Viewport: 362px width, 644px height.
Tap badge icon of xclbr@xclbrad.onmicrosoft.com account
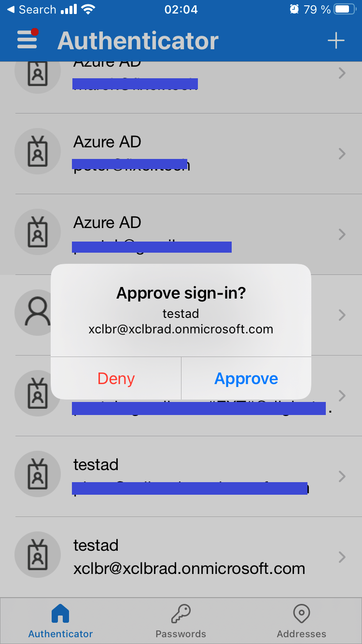(x=38, y=557)
